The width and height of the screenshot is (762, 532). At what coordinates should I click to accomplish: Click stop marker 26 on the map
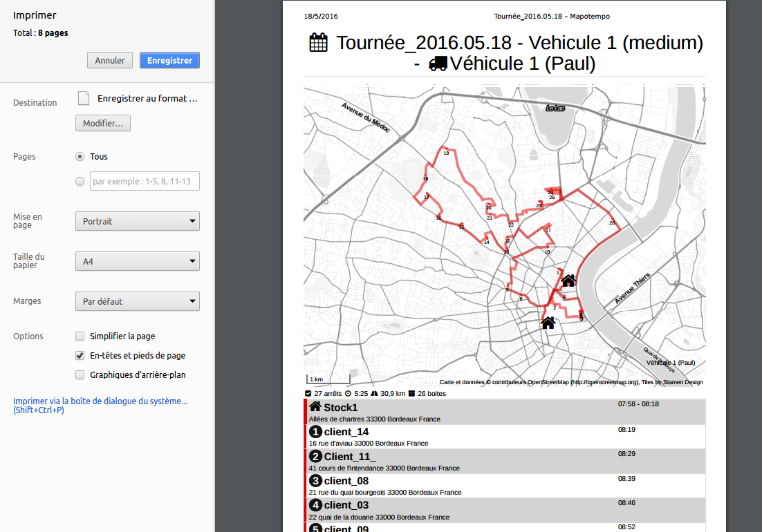pos(613,222)
